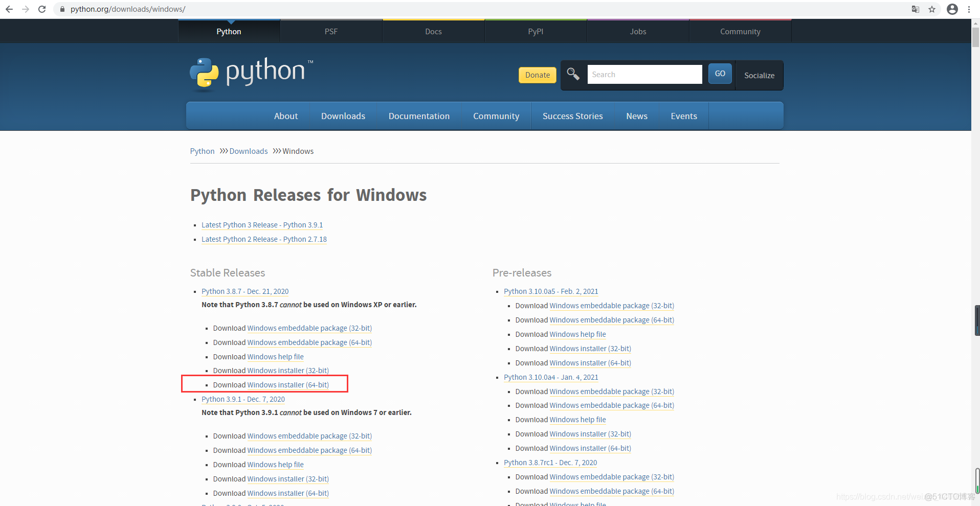Download 3.8.7 Windows installer 32-bit
Screen dimensions: 980x506
(x=288, y=371)
